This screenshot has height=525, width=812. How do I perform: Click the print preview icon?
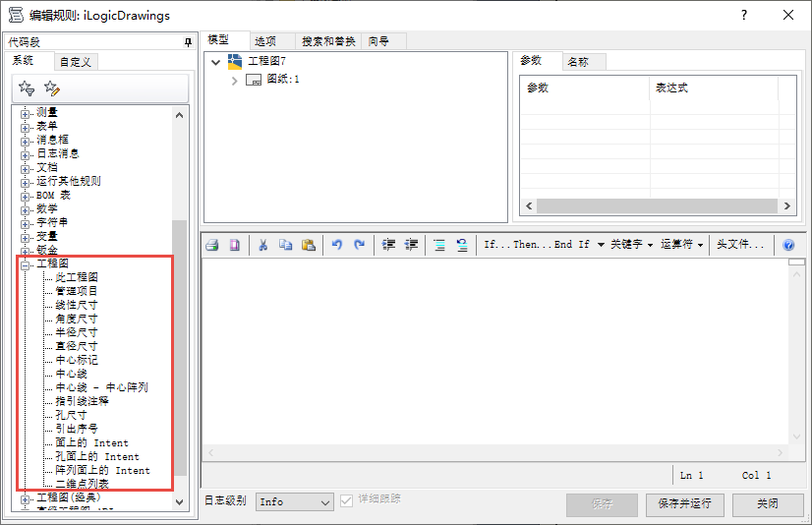[x=235, y=245]
